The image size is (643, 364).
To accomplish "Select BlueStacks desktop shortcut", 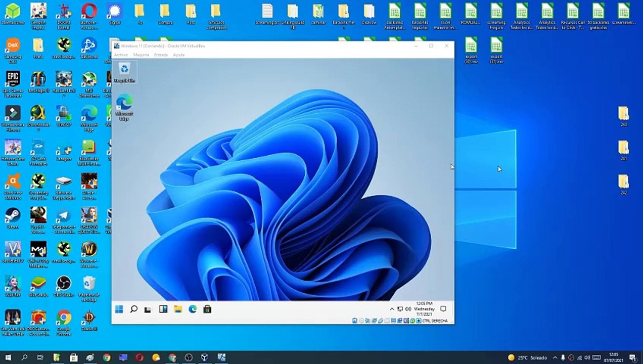I will click(x=38, y=286).
